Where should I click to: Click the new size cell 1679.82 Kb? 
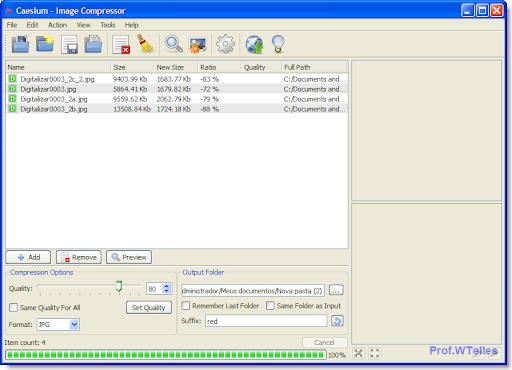(174, 89)
